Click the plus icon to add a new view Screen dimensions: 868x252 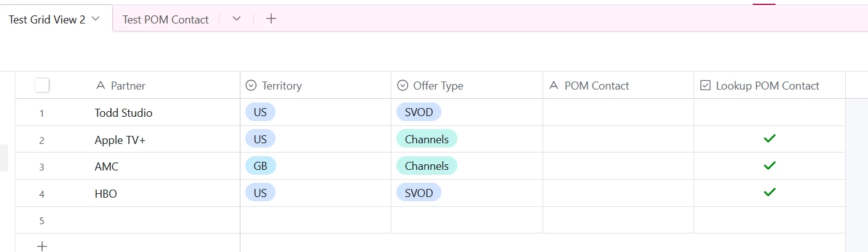click(271, 19)
